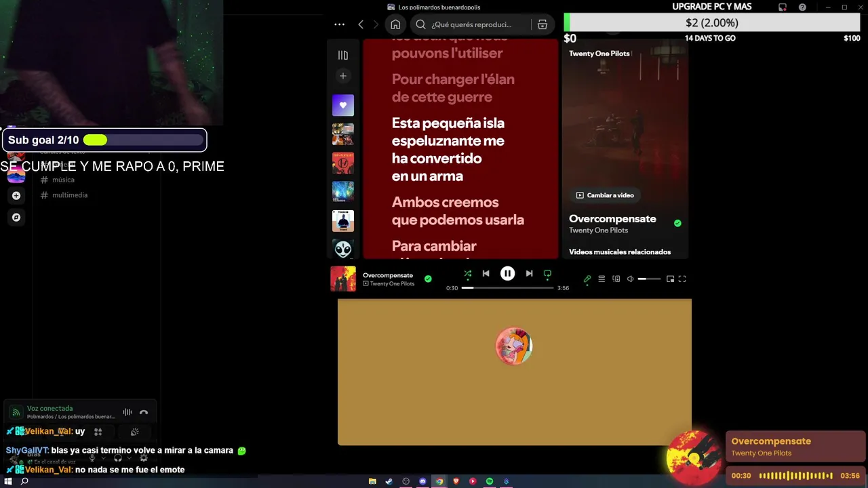The width and height of the screenshot is (868, 488).
Task: Skip to next track
Action: pos(529,274)
